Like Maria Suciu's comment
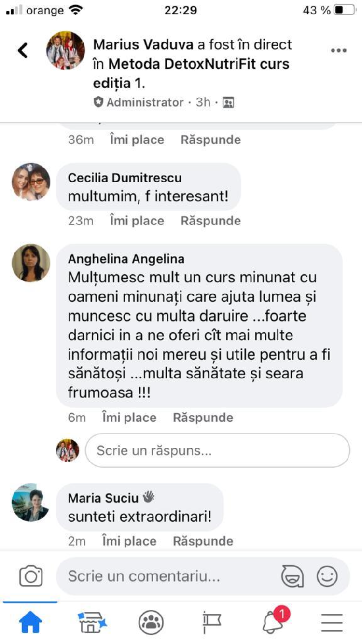This screenshot has height=644, width=362. (129, 541)
